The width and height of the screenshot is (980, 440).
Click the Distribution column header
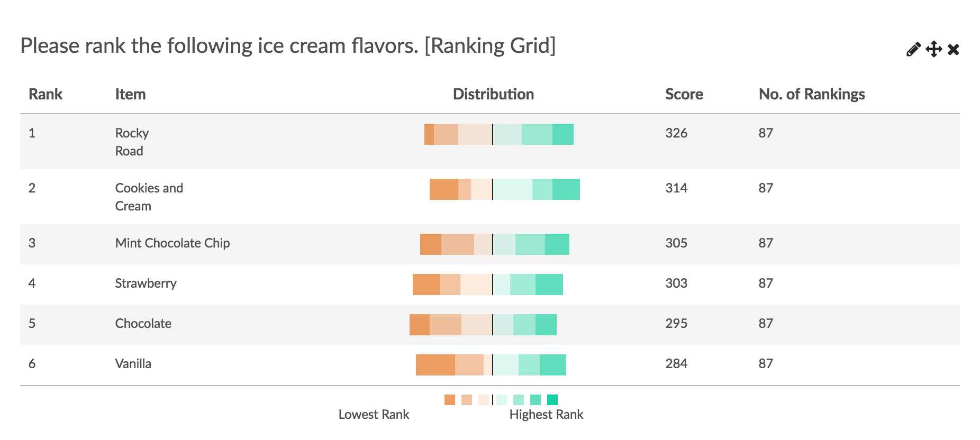493,94
